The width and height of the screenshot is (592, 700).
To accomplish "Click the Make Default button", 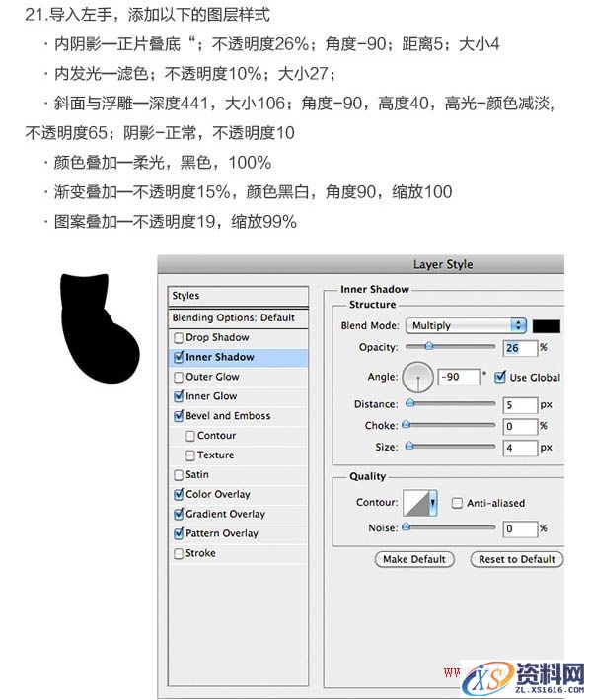I will point(414,559).
